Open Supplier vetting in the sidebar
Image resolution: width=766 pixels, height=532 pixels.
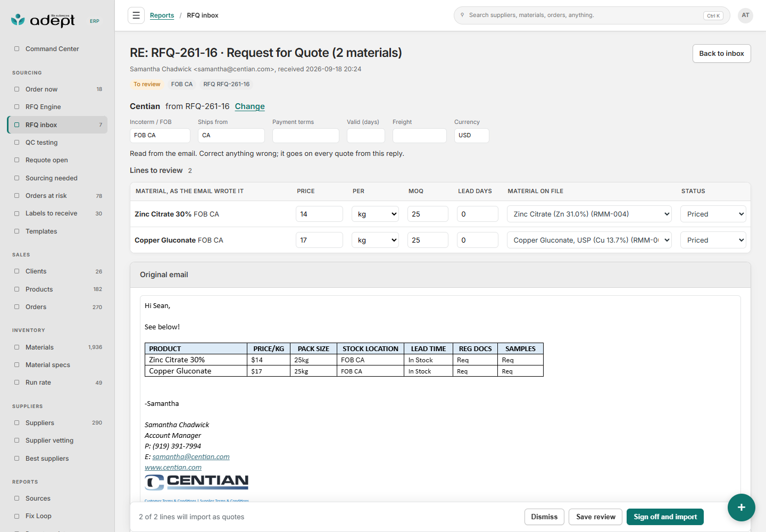[57, 440]
